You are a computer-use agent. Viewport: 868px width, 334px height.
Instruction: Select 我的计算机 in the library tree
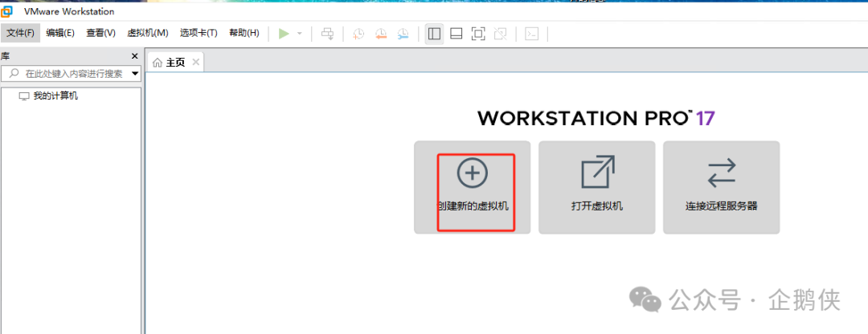[55, 96]
